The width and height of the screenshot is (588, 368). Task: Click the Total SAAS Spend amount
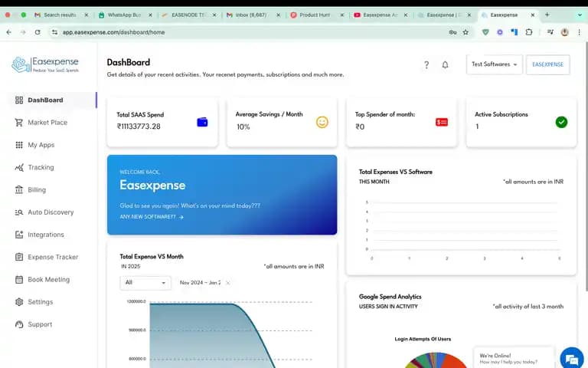click(x=139, y=127)
